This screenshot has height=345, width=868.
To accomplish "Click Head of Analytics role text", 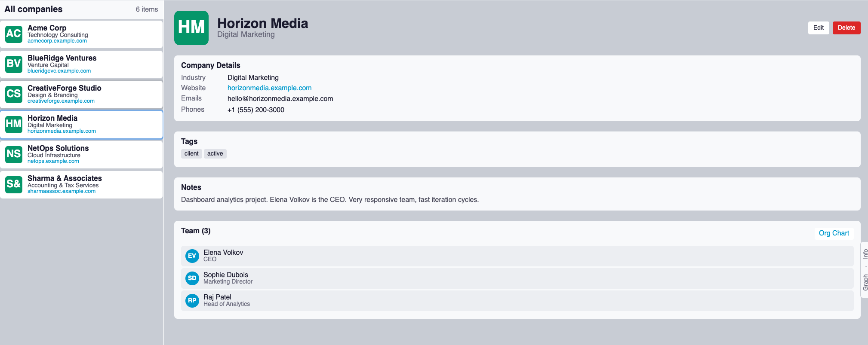I will (227, 304).
